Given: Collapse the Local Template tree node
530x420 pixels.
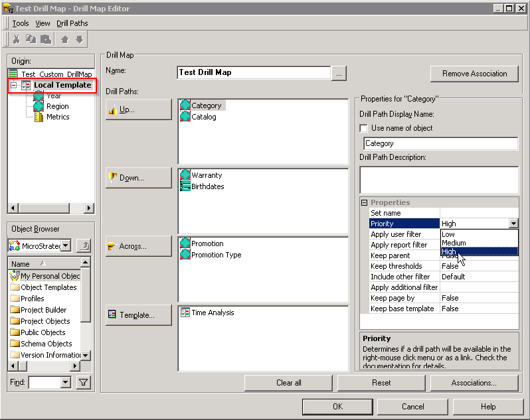Looking at the screenshot, I should coord(14,86).
